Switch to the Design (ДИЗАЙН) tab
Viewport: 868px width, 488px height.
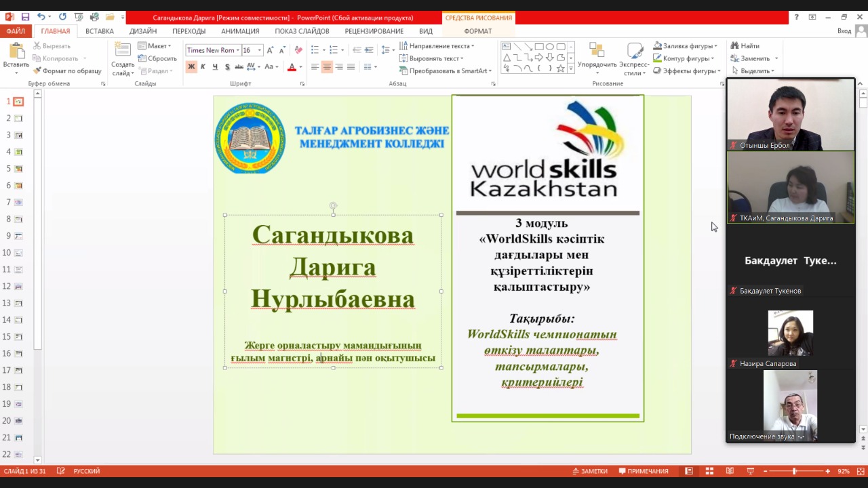[x=143, y=31]
